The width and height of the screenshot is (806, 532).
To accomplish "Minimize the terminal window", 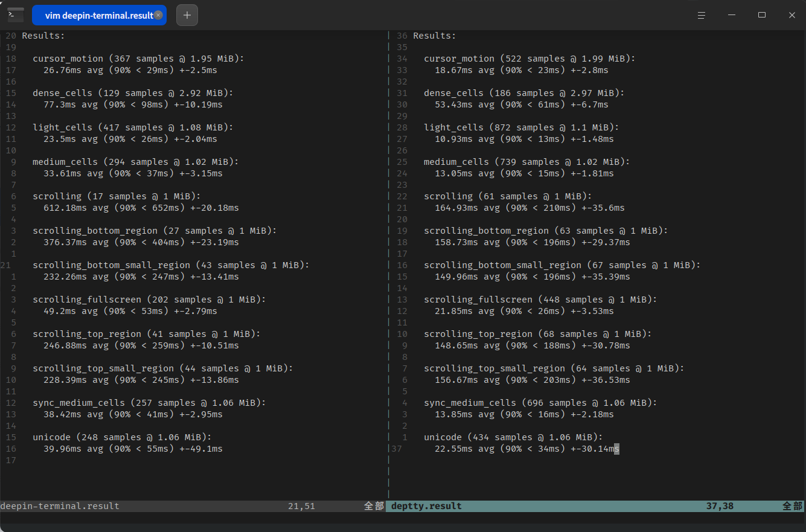I will pyautogui.click(x=732, y=15).
